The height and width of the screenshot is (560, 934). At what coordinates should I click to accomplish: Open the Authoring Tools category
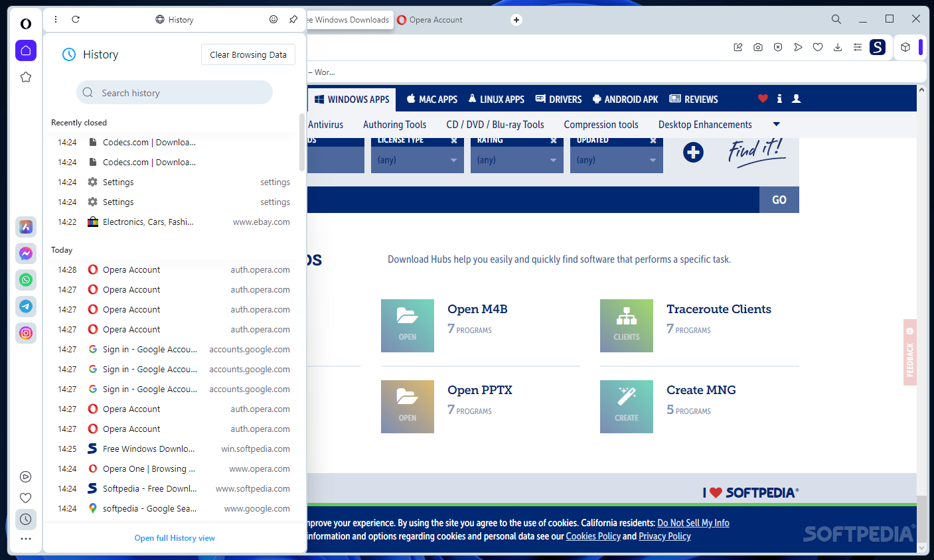[395, 125]
